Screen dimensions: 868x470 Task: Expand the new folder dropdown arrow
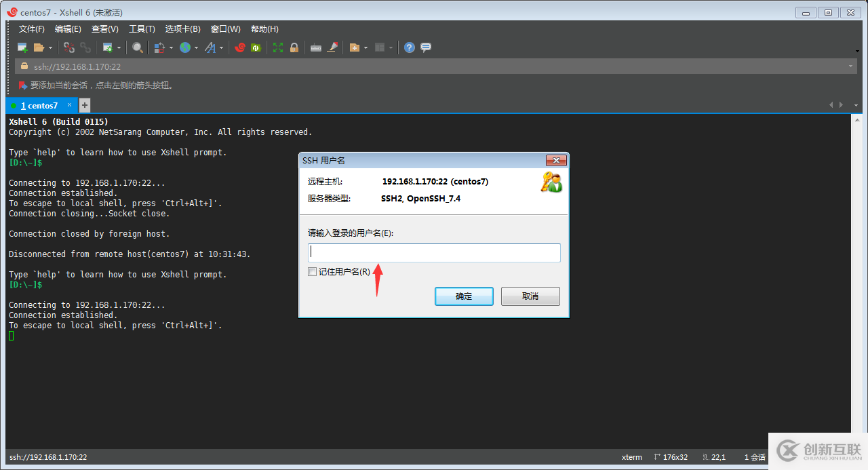point(366,47)
